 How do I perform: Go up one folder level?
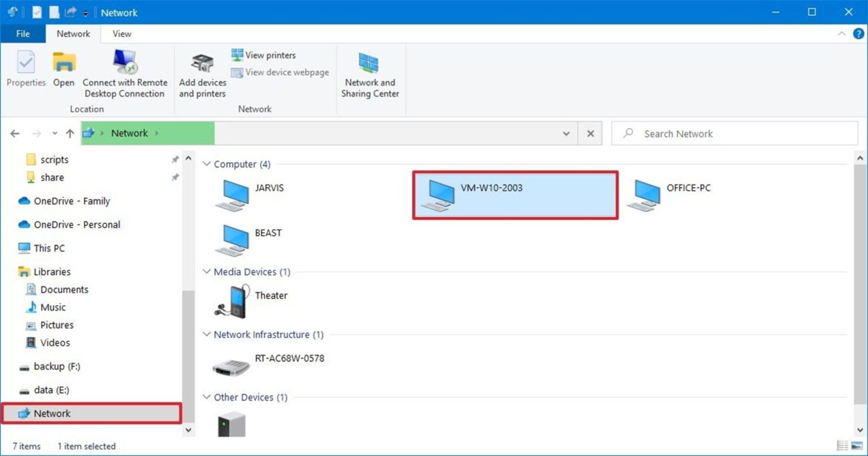[70, 133]
